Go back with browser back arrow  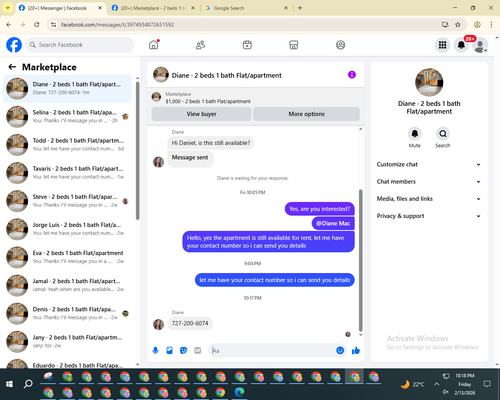[x=9, y=25]
